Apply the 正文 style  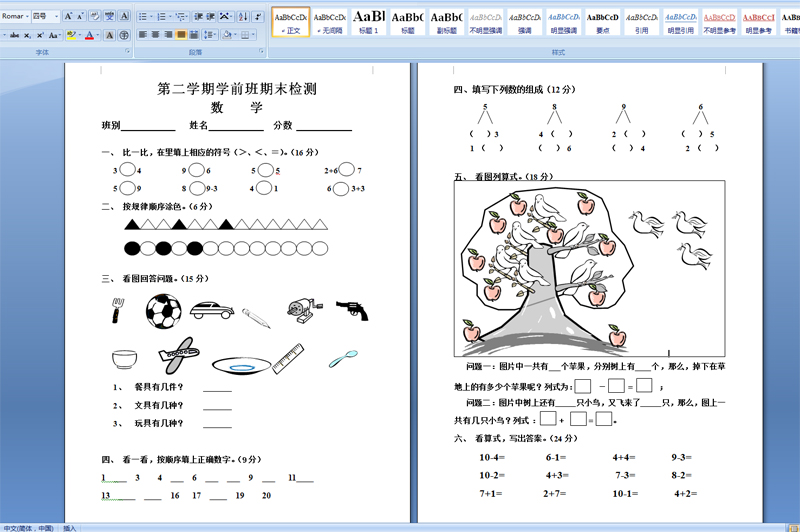click(x=291, y=22)
